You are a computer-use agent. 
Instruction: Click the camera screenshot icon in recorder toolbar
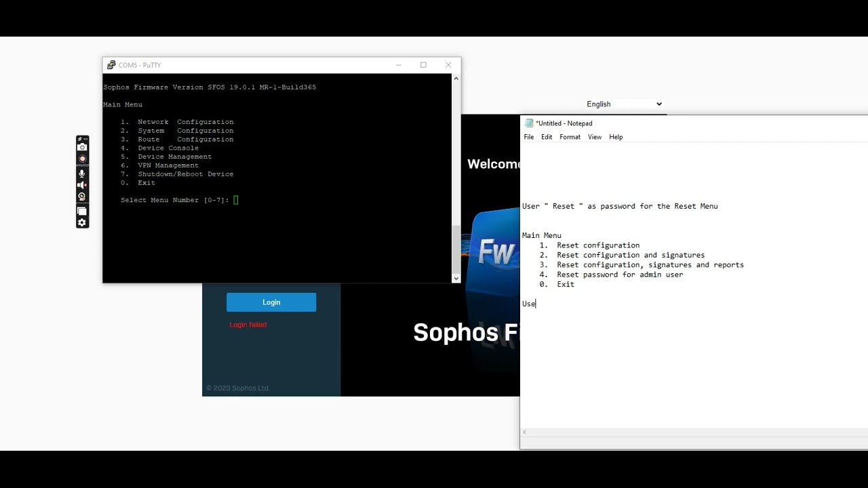coord(82,147)
